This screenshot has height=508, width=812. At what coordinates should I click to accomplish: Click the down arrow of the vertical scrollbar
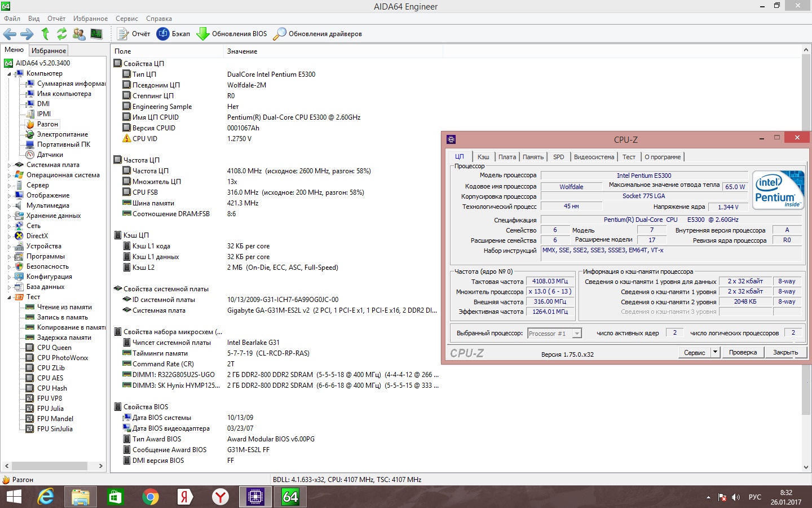tap(806, 467)
